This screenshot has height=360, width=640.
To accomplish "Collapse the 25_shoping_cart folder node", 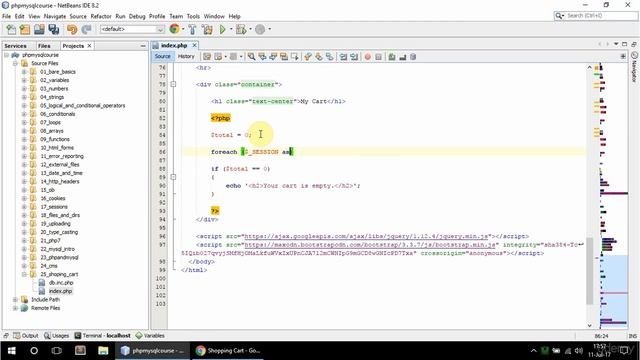I will tap(24, 274).
